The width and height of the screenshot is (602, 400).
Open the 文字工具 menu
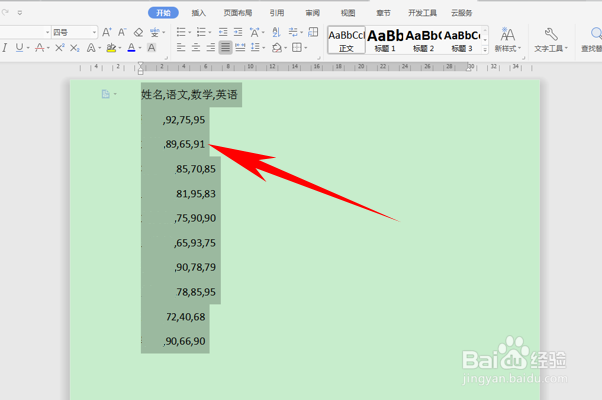(x=551, y=40)
